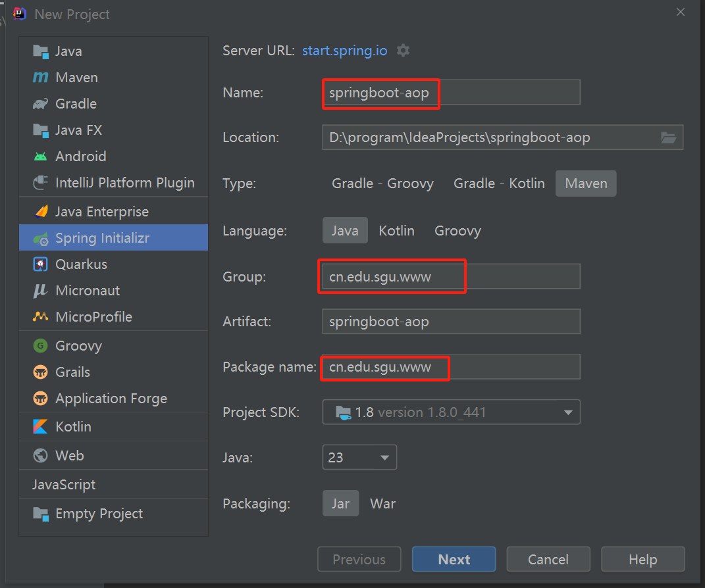Click the Maven m icon

[x=40, y=78]
